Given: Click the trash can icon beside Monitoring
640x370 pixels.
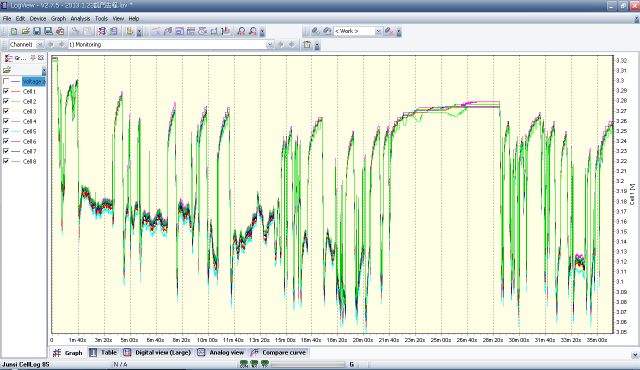Looking at the screenshot, I should click(x=307, y=44).
